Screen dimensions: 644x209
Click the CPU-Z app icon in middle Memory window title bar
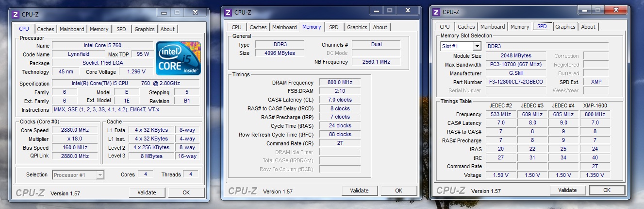pos(227,12)
